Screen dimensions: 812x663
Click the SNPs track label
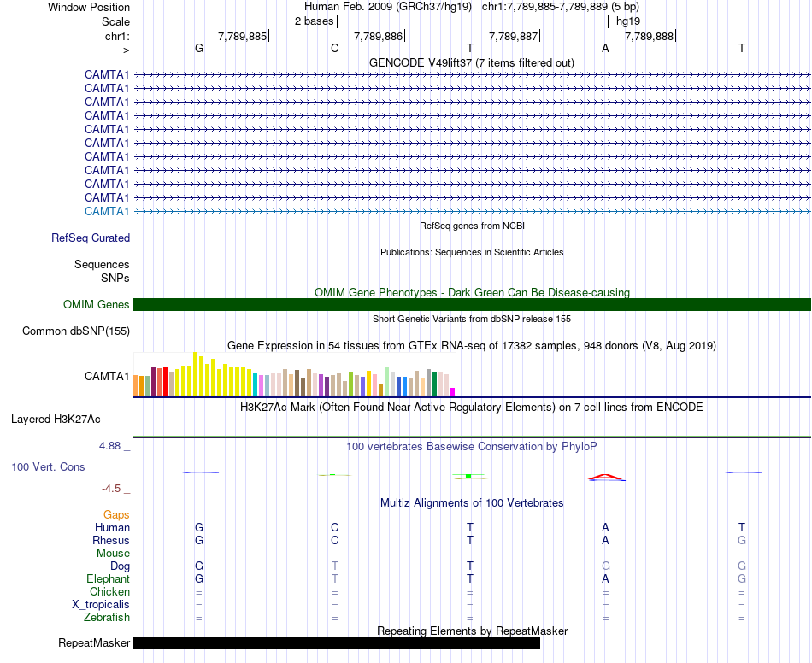[115, 278]
